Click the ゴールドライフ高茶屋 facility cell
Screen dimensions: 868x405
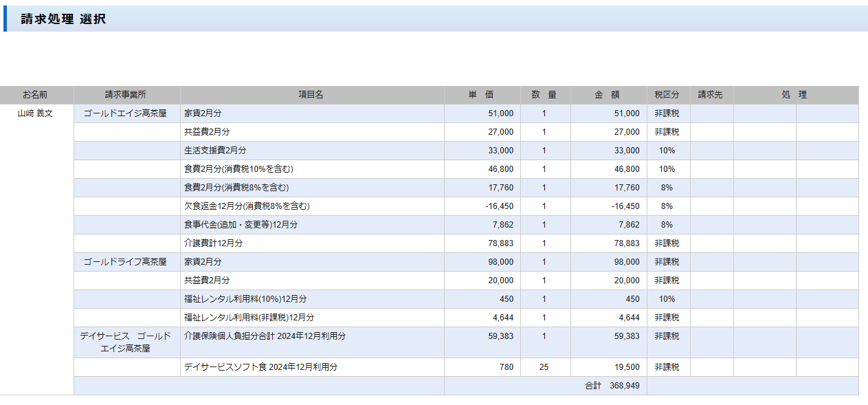click(x=125, y=262)
